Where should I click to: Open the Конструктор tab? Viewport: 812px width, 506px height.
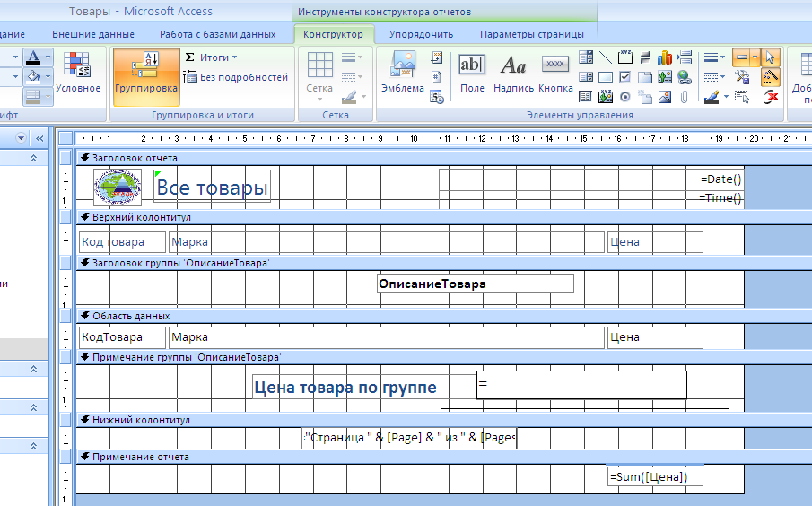[333, 34]
